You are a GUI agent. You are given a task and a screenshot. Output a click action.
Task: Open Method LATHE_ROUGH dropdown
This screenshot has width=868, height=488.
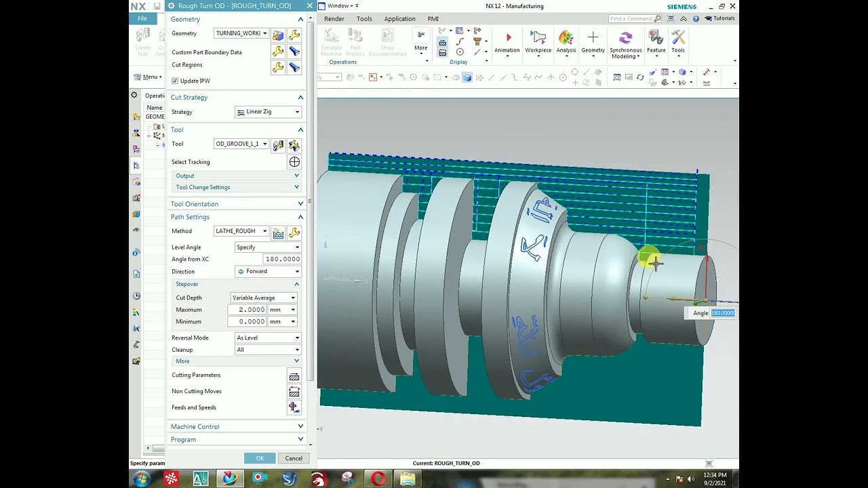tap(241, 231)
